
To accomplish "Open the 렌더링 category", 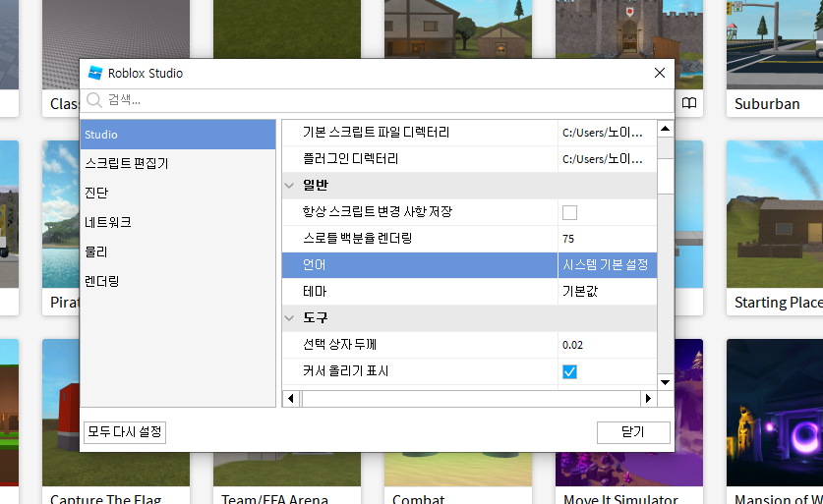I will click(178, 281).
